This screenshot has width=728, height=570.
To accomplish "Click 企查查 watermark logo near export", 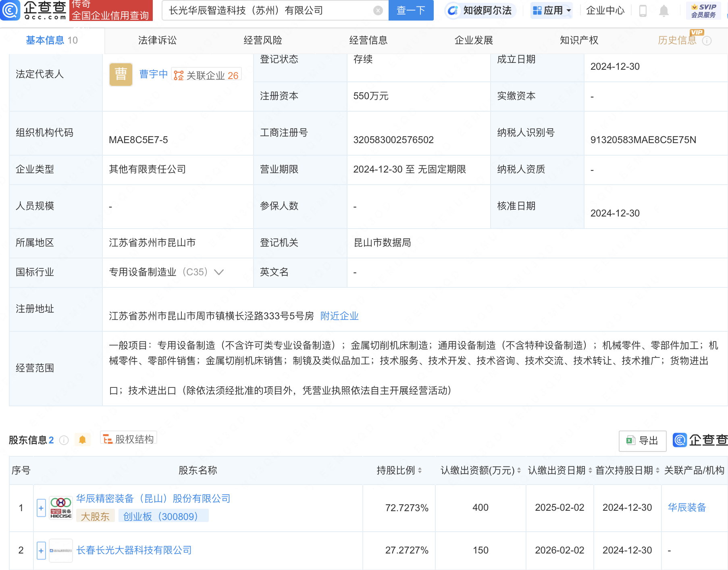I will (x=700, y=440).
